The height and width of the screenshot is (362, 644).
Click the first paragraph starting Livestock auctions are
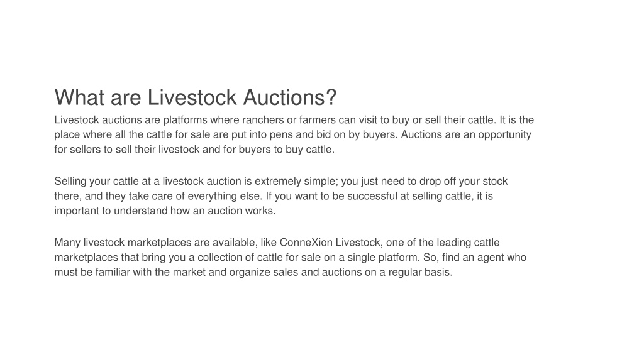pos(294,134)
